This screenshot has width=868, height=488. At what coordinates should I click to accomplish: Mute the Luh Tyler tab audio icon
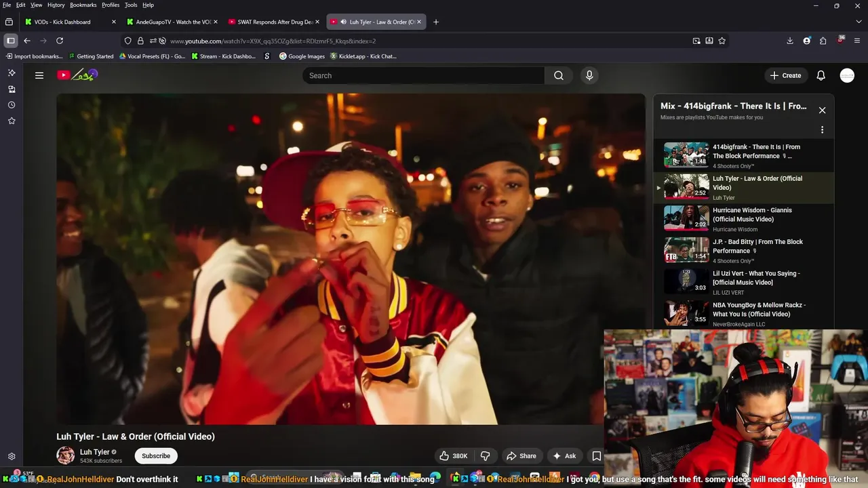[x=343, y=22]
